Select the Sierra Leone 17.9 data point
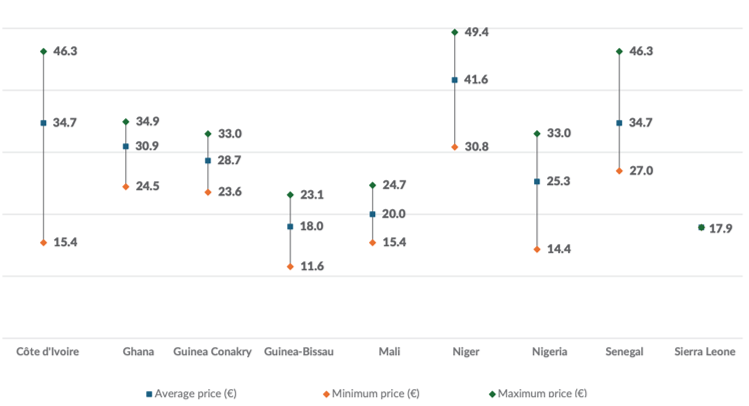The width and height of the screenshot is (749, 406). coord(701,228)
